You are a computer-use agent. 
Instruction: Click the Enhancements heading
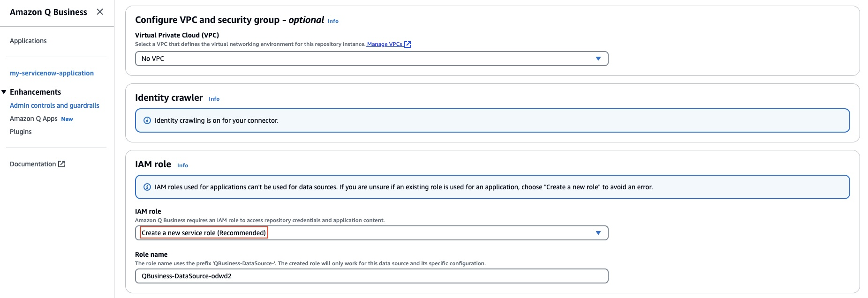pyautogui.click(x=35, y=92)
